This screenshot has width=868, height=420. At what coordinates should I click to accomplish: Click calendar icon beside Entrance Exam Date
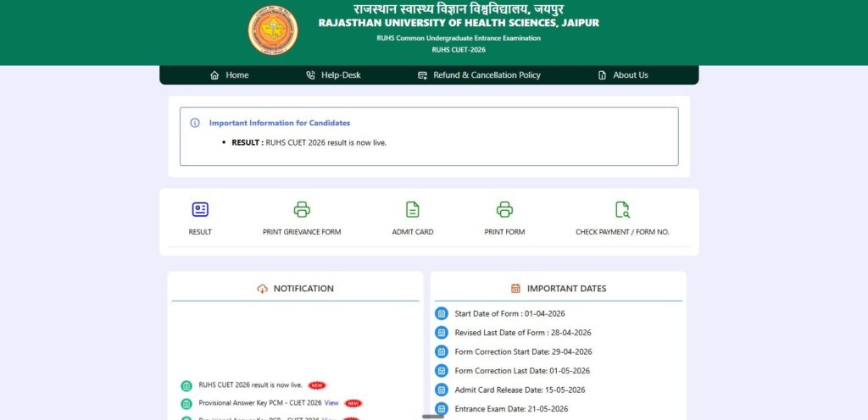click(441, 409)
